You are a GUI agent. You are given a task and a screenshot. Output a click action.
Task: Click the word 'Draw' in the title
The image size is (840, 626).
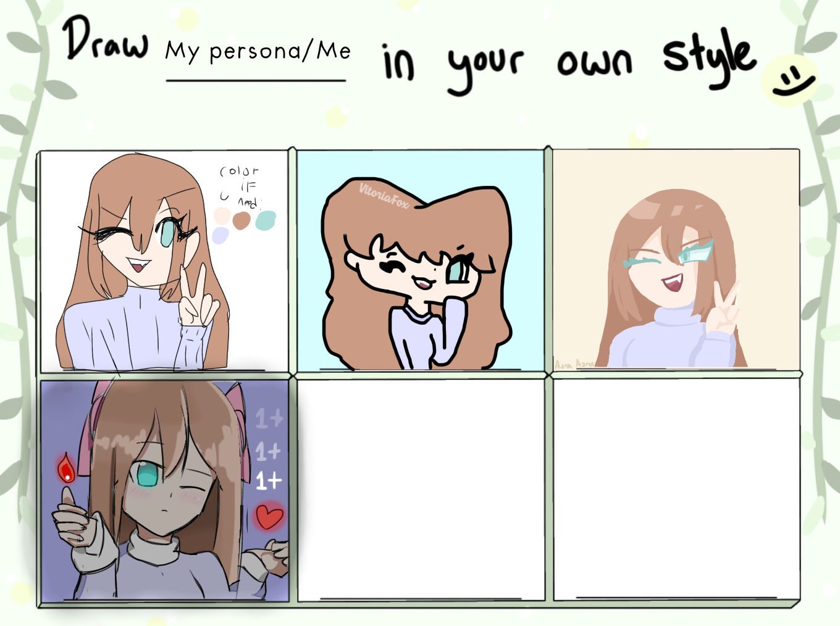point(106,38)
